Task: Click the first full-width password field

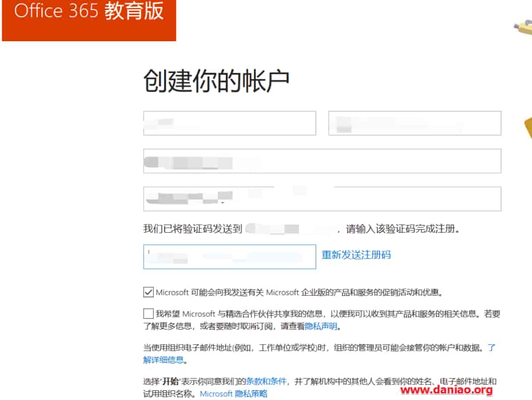Action: [x=322, y=161]
